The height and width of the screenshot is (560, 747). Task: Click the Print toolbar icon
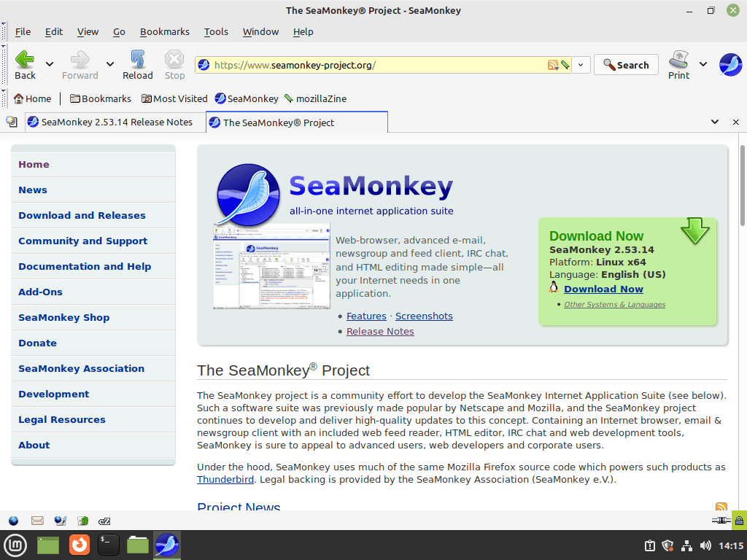678,65
